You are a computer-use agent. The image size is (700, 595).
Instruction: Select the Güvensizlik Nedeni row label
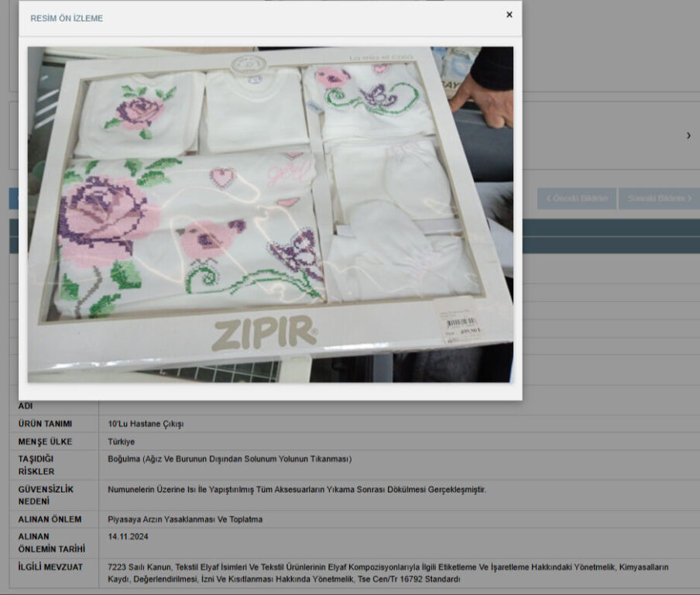click(46, 495)
